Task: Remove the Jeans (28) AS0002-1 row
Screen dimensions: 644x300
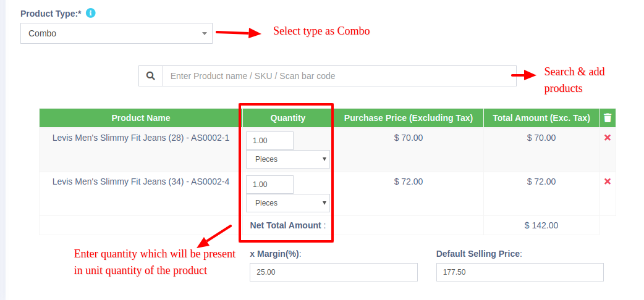Action: [608, 138]
